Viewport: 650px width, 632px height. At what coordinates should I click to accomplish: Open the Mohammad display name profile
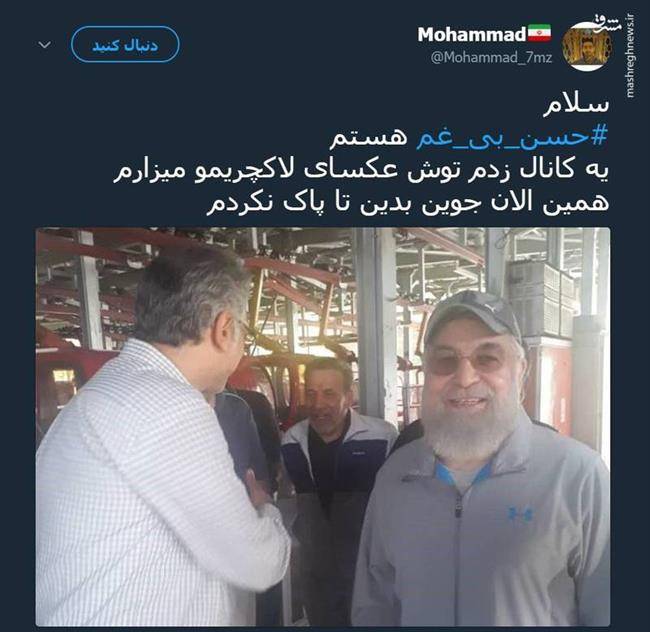[471, 35]
